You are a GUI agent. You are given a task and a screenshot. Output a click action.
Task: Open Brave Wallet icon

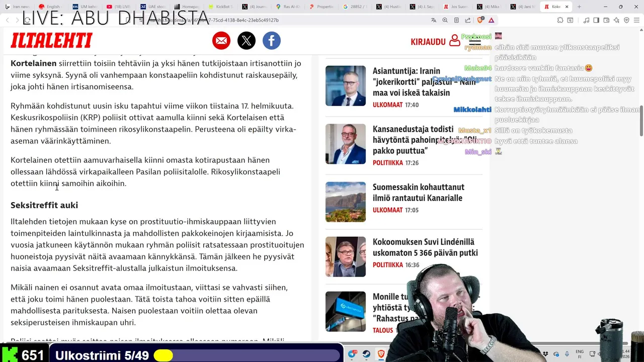point(606,20)
